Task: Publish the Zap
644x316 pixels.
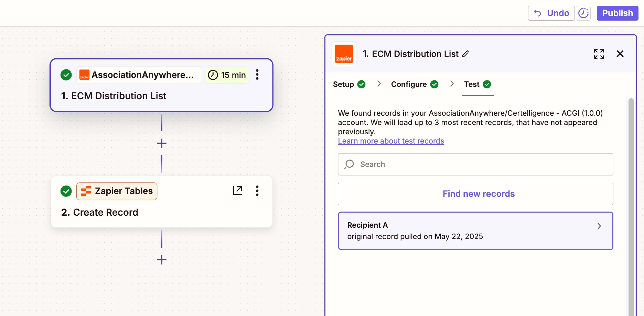Action: [x=618, y=13]
